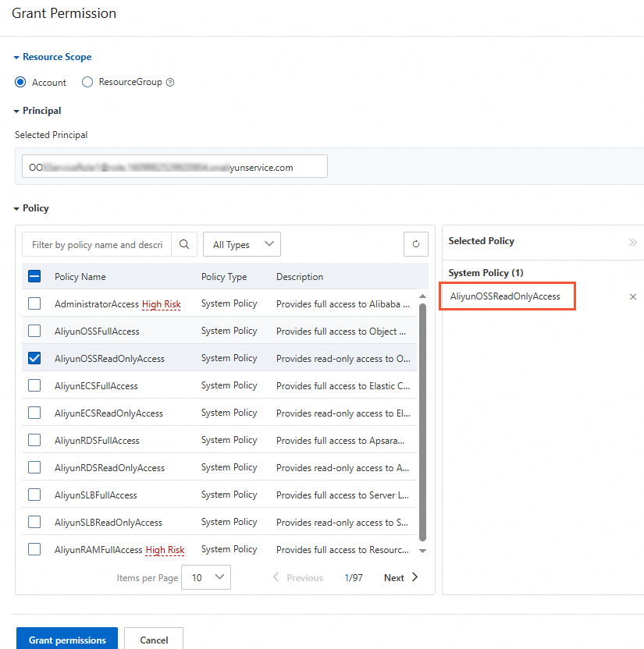Screen dimensions: 644x649
Task: Select the ResourceGroup radio option
Action: click(87, 82)
